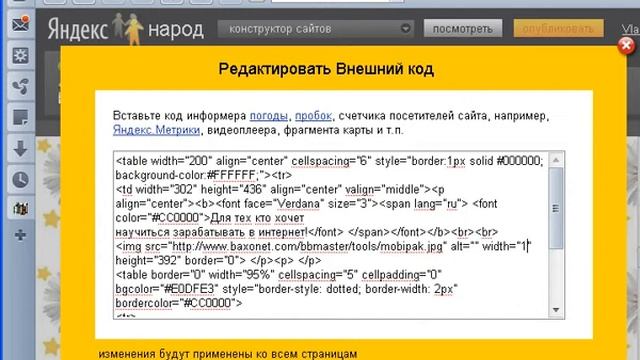Click the code area scrollbar thumb
Image resolution: width=640 pixels, height=360 pixels.
[x=556, y=208]
